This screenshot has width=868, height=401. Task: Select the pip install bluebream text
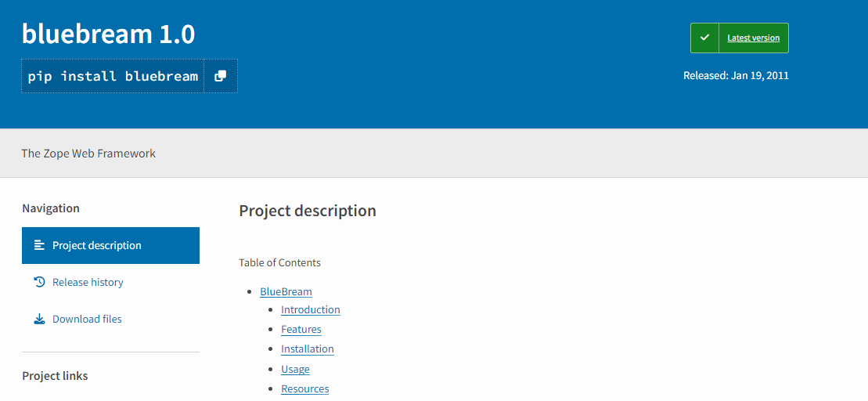113,76
